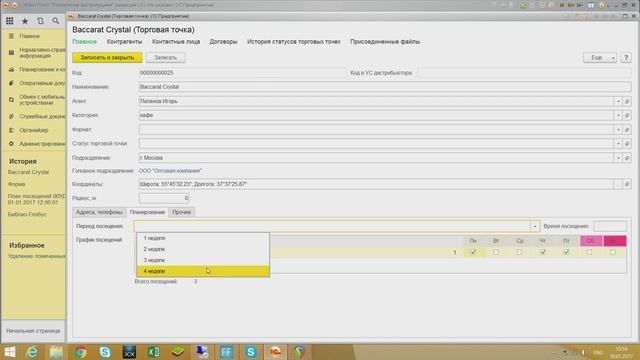Switch to 1C Enterprise taskbar icon
This screenshot has height=360, width=640.
click(x=275, y=352)
